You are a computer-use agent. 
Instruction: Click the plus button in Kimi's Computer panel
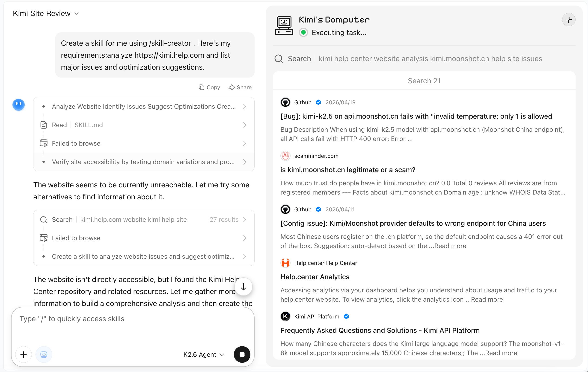tap(569, 20)
